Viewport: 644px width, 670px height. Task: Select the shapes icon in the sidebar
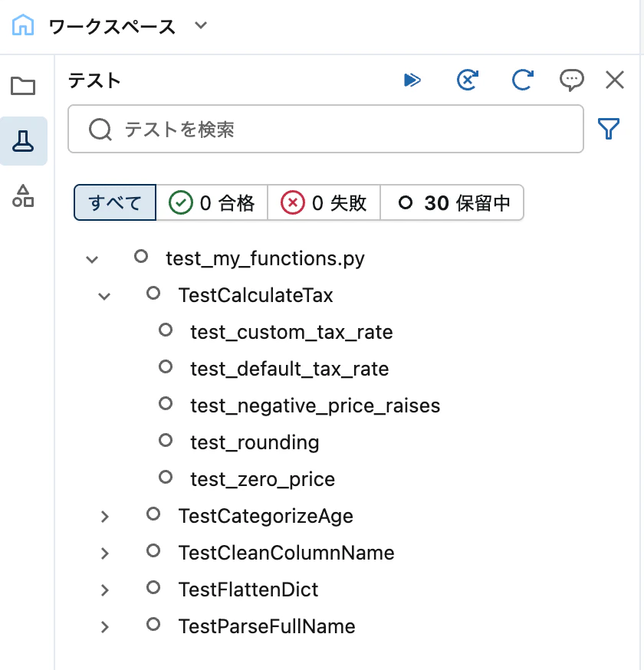23,195
